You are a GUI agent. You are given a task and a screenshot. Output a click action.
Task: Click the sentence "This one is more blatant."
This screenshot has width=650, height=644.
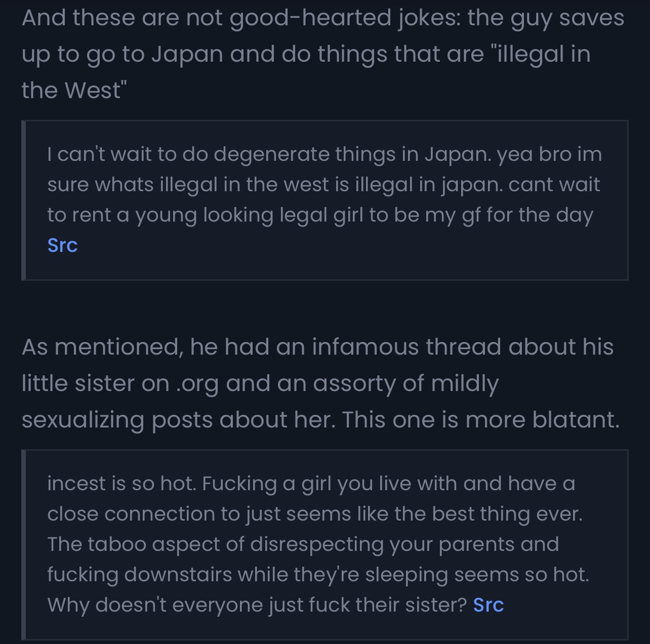(x=480, y=420)
